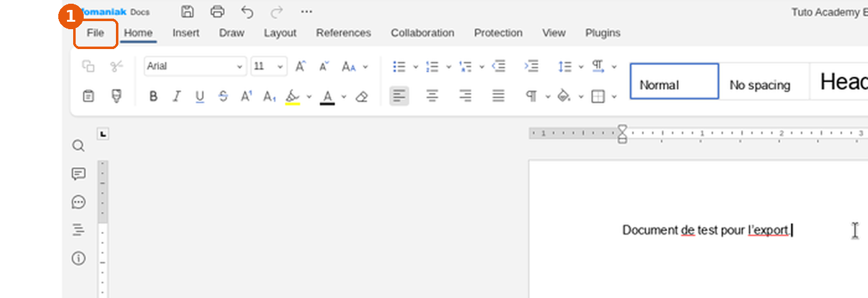Toggle Superscript formatting
868x298 pixels.
click(247, 96)
